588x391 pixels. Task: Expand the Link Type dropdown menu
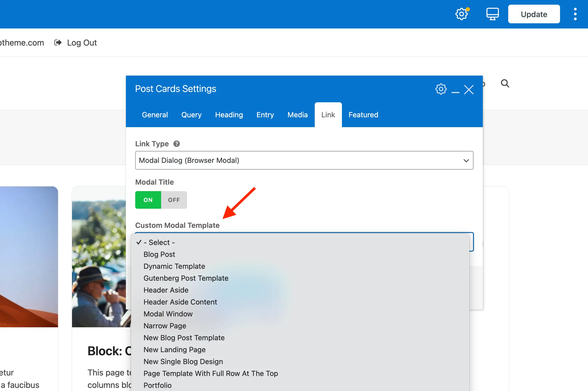click(x=304, y=160)
